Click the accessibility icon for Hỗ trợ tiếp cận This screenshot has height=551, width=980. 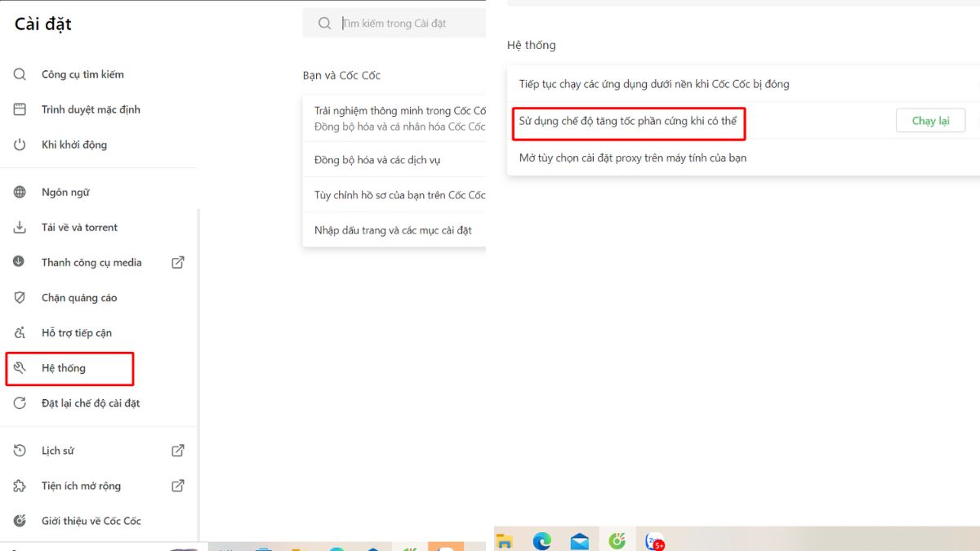(20, 333)
